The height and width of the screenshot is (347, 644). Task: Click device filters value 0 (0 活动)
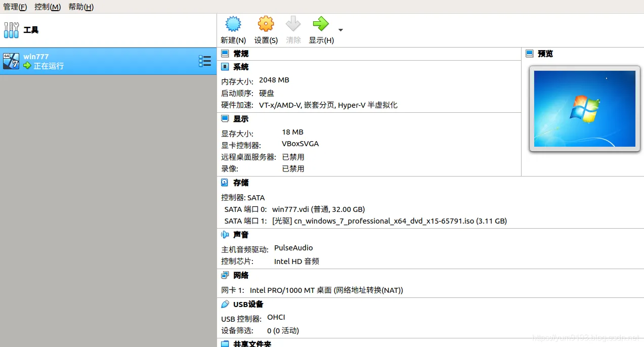(x=283, y=331)
